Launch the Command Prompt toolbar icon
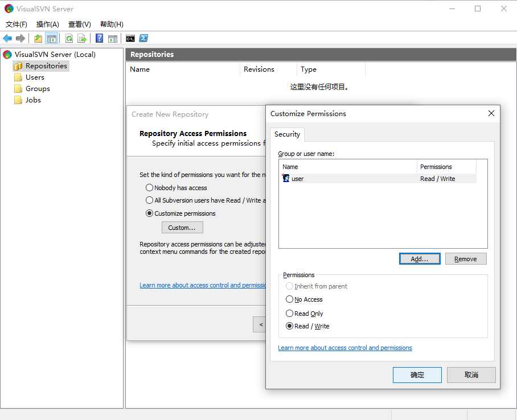This screenshot has width=517, height=420. [x=130, y=39]
